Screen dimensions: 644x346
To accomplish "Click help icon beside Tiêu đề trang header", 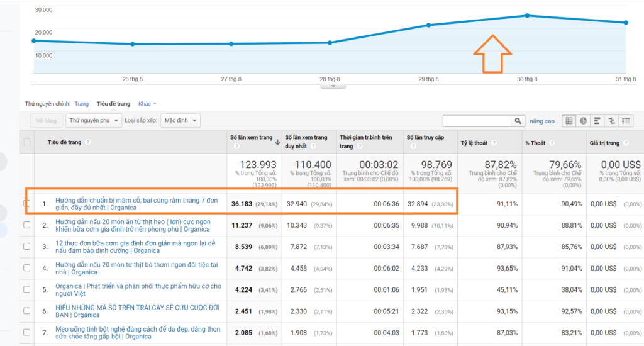I will [x=88, y=143].
